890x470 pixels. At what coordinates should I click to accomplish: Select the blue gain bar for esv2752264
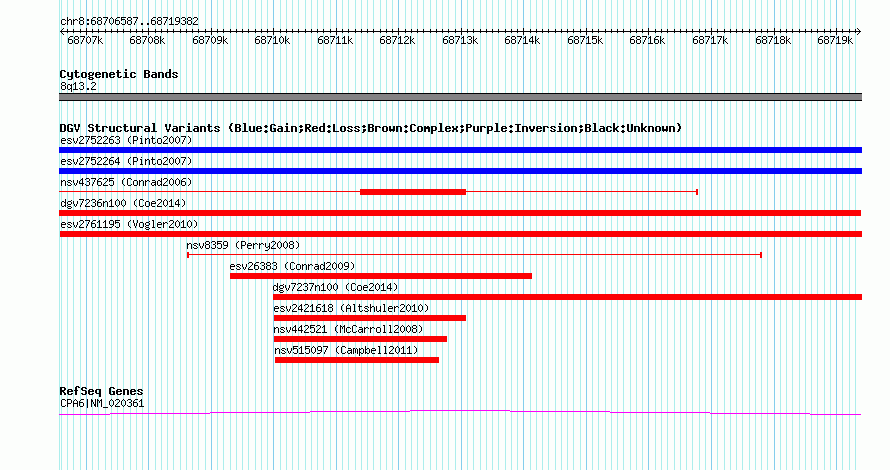pyautogui.click(x=460, y=171)
